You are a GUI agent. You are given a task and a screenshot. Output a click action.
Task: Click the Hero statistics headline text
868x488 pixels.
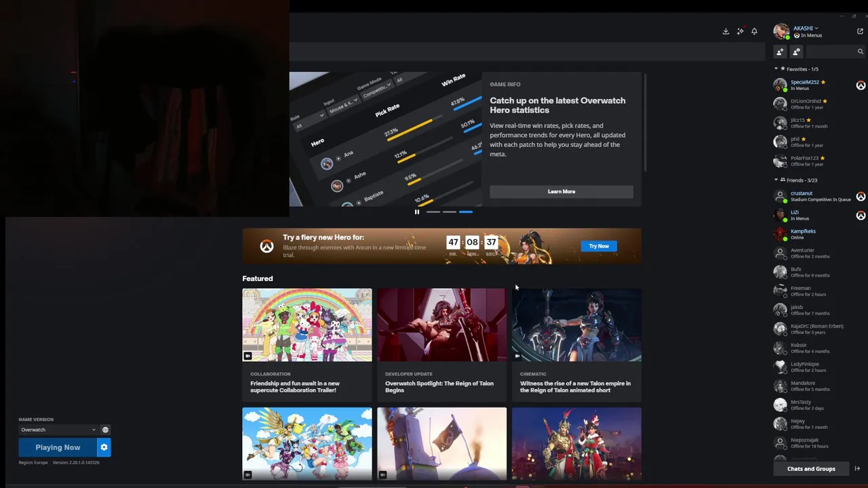pyautogui.click(x=557, y=105)
